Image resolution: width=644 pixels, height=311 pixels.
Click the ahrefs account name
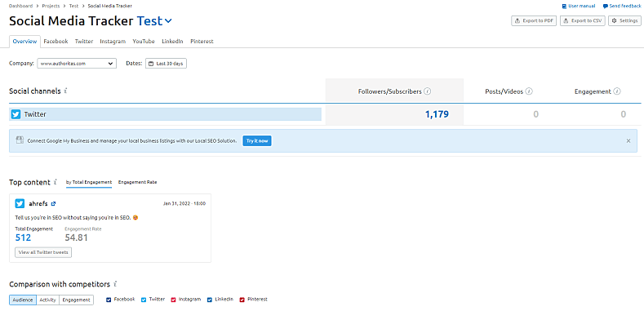[38, 204]
